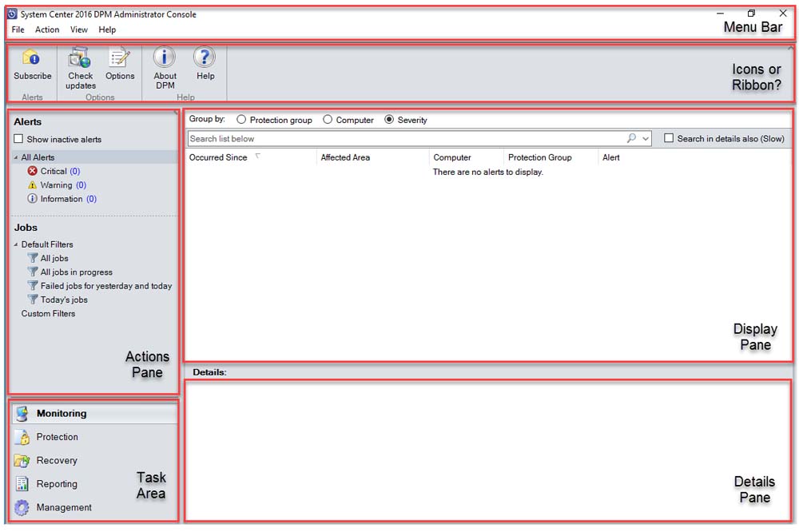799x532 pixels.
Task: Click the Critical alerts red icon
Action: tap(33, 171)
